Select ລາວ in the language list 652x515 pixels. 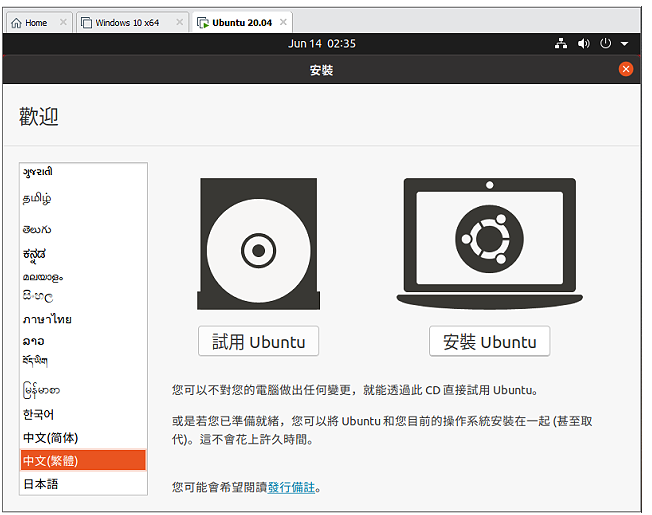[83, 341]
